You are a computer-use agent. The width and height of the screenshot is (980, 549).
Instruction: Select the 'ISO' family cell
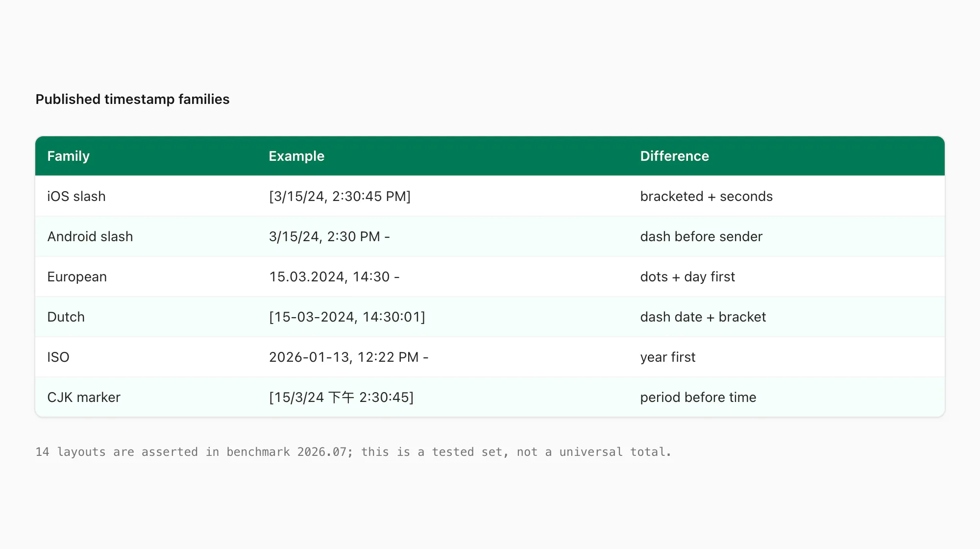point(58,357)
